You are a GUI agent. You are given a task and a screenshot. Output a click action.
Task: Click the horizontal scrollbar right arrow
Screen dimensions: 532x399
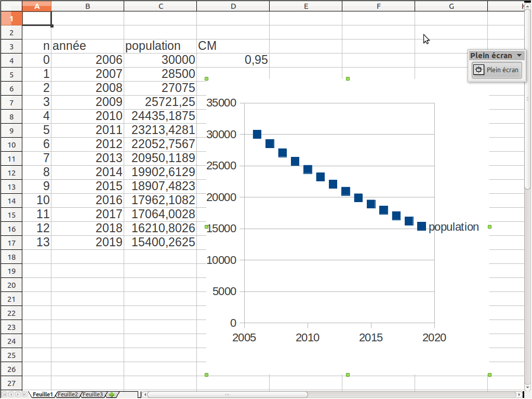coord(519,394)
